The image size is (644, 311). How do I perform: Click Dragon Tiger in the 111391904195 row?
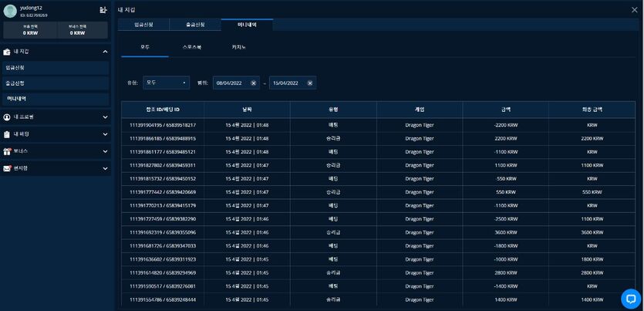coord(420,125)
